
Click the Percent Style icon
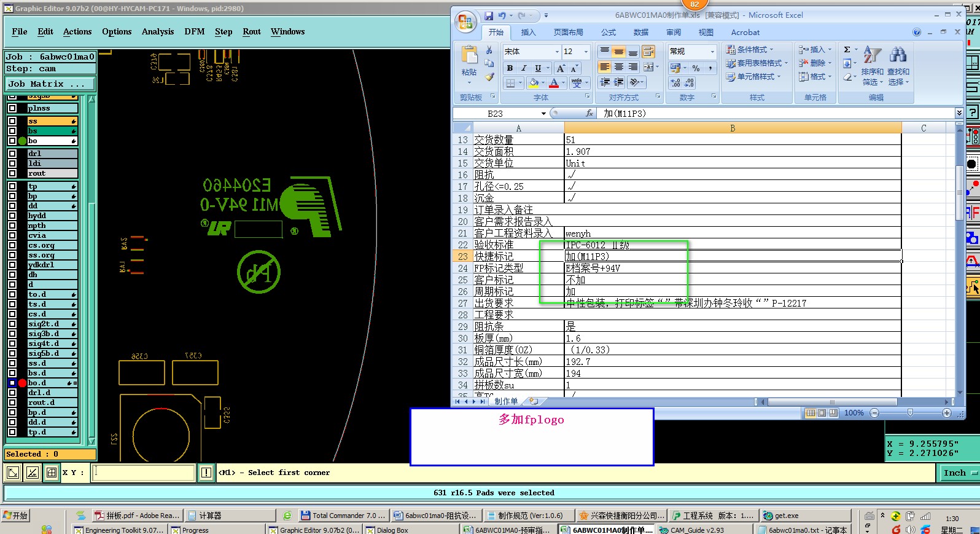pos(696,68)
